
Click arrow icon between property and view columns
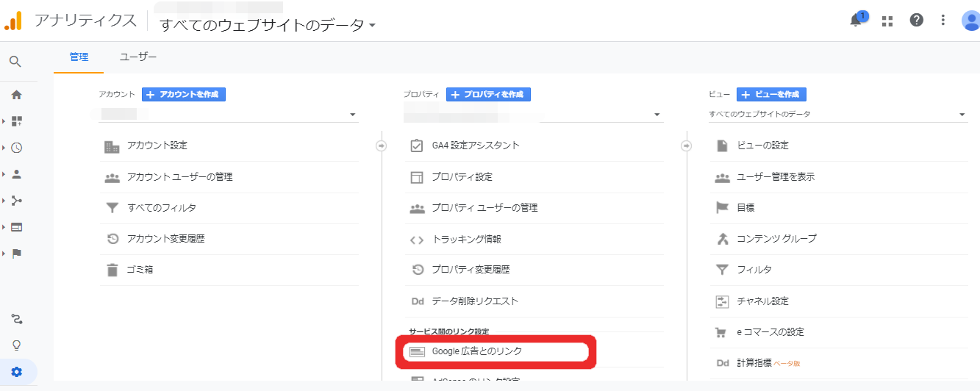pos(686,146)
